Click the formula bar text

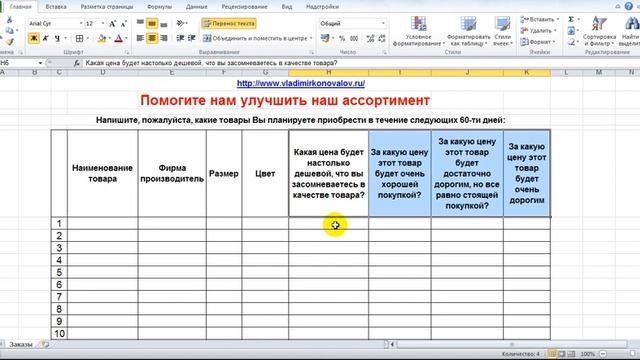click(x=211, y=63)
